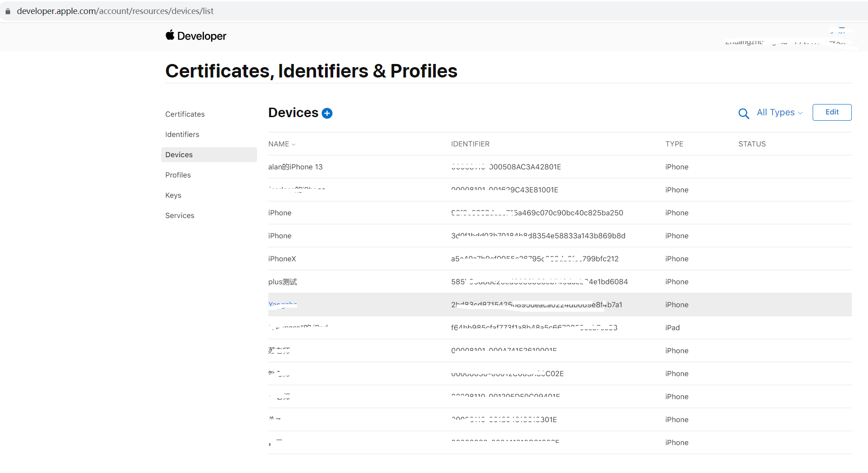Click the IDENTIFIER column header
Viewport: 868px width, 473px height.
tap(470, 144)
